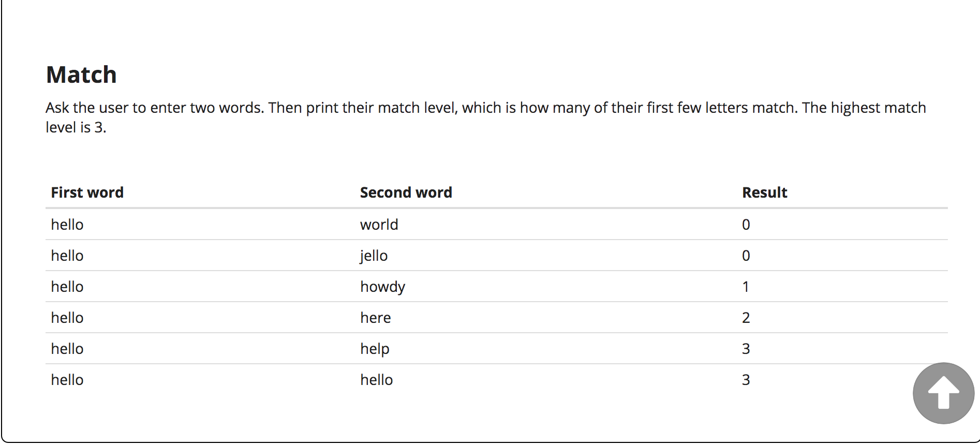Click the Result column header

click(x=764, y=192)
